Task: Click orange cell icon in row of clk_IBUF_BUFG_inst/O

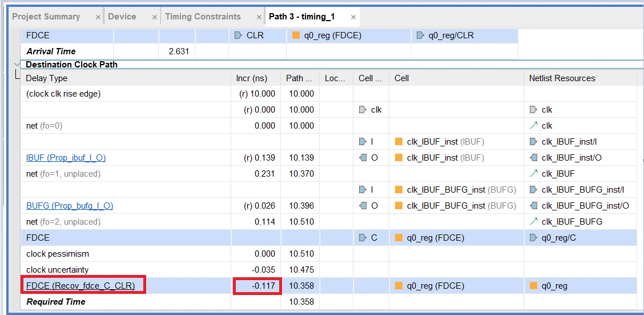Action: 399,206
